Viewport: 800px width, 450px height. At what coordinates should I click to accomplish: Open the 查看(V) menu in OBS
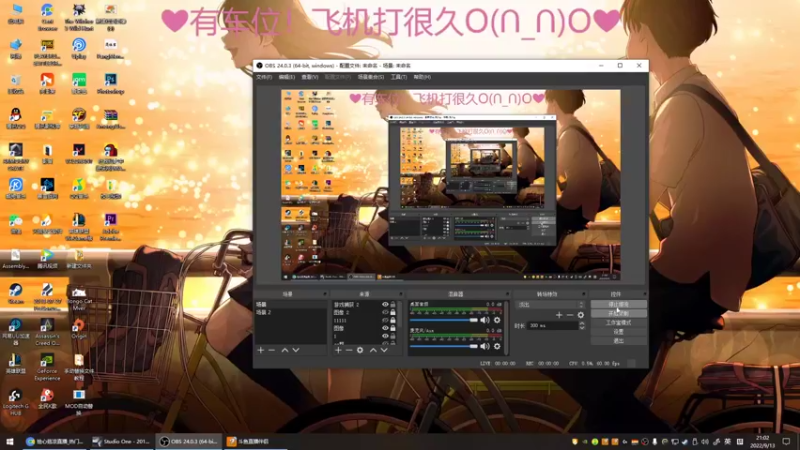310,77
